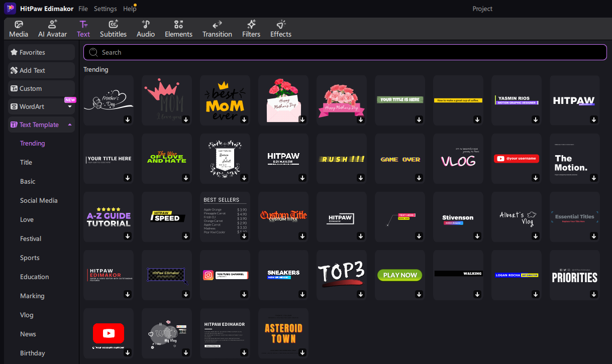Viewport: 612px width, 364px height.
Task: Select the Mother's Day script template thumbnail
Action: click(109, 100)
